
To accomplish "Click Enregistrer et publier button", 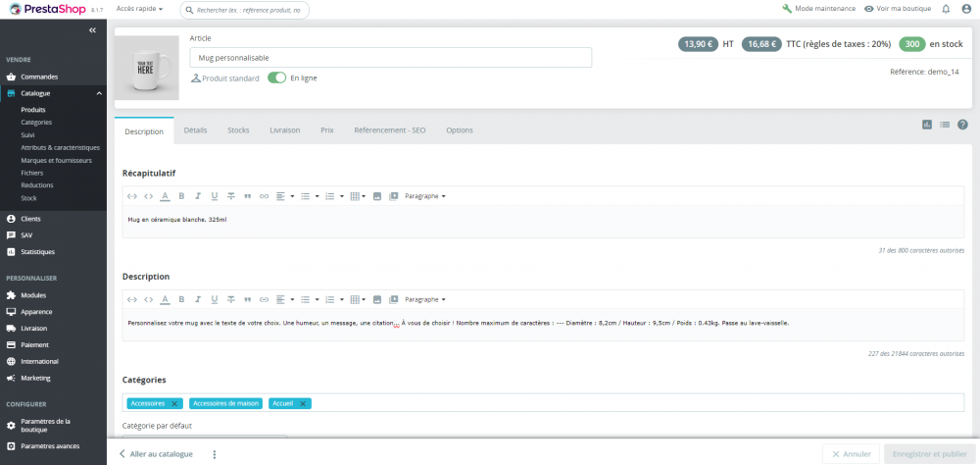I will [929, 454].
